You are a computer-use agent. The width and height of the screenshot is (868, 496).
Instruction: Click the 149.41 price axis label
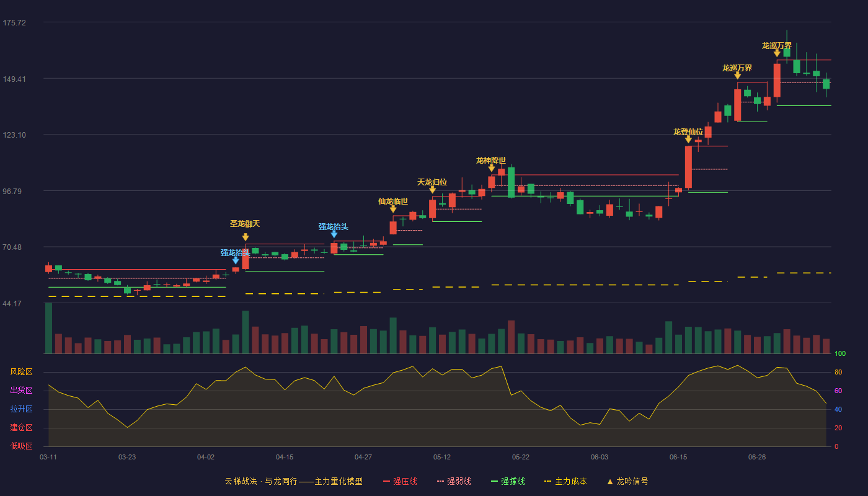[x=14, y=79]
